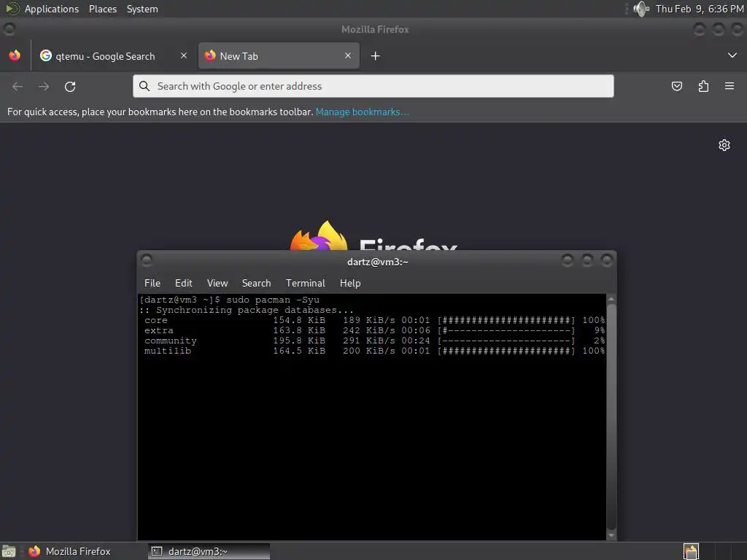The image size is (747, 560).
Task: Open the Extensions puzzle icon
Action: [x=703, y=86]
